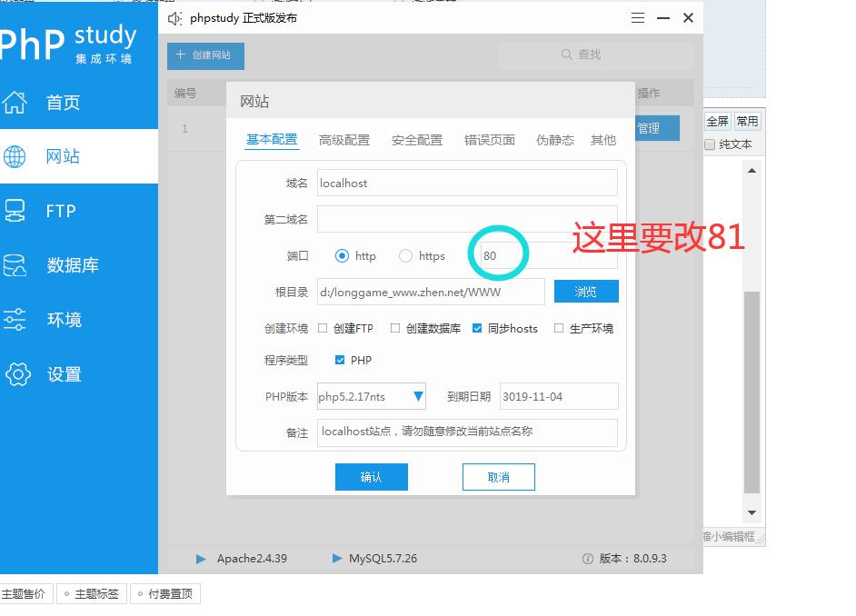The height and width of the screenshot is (616, 856).
Task: Toggle the 纯文本 checkbox in editor window
Action: pyautogui.click(x=710, y=144)
